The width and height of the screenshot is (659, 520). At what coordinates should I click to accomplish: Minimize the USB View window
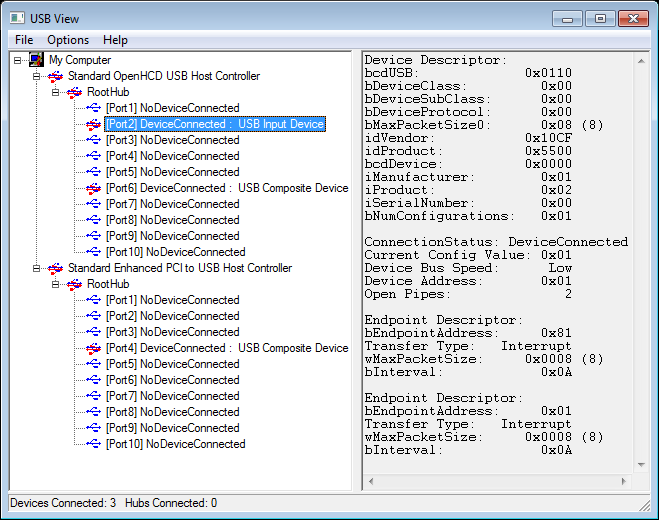click(x=567, y=19)
